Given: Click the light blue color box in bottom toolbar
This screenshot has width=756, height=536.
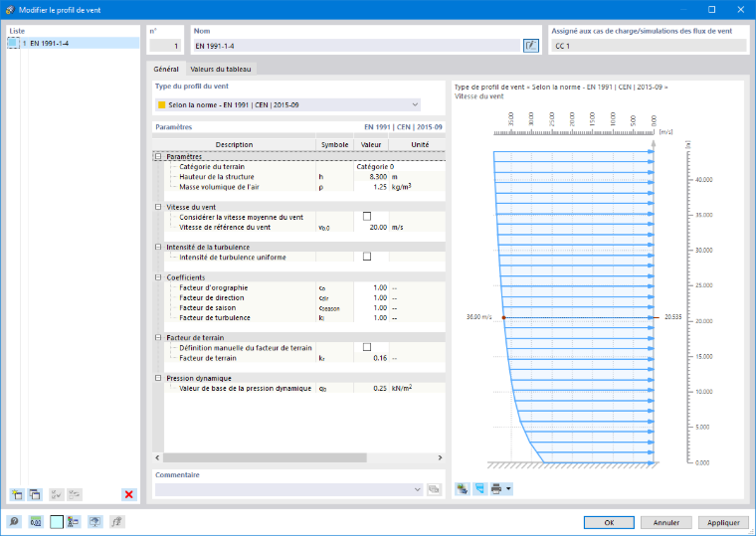Looking at the screenshot, I should coord(57,522).
